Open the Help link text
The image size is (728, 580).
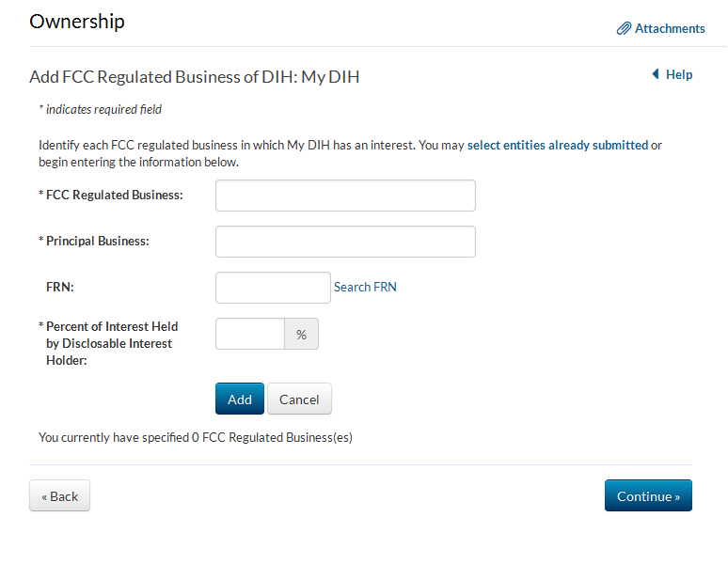point(679,74)
